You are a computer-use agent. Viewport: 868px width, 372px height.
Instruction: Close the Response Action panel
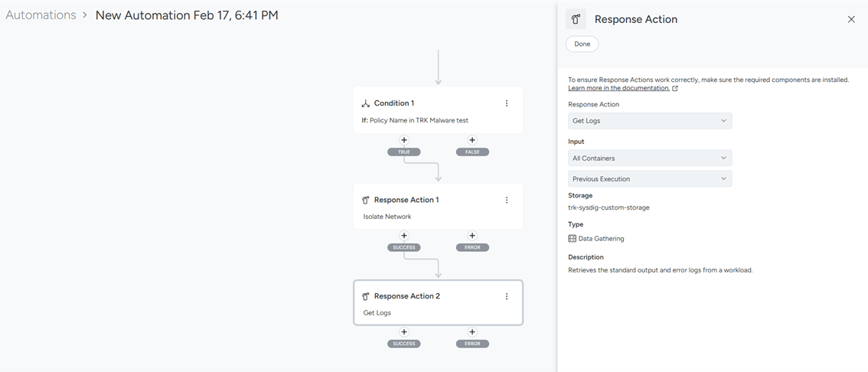click(851, 19)
